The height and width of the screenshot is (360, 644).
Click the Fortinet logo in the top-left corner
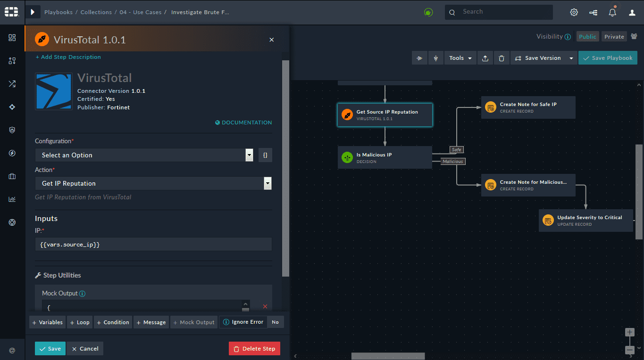(x=12, y=12)
